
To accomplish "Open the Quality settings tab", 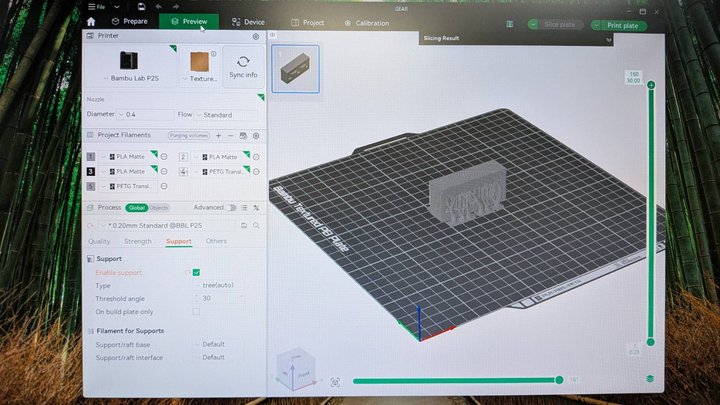I will (x=99, y=241).
